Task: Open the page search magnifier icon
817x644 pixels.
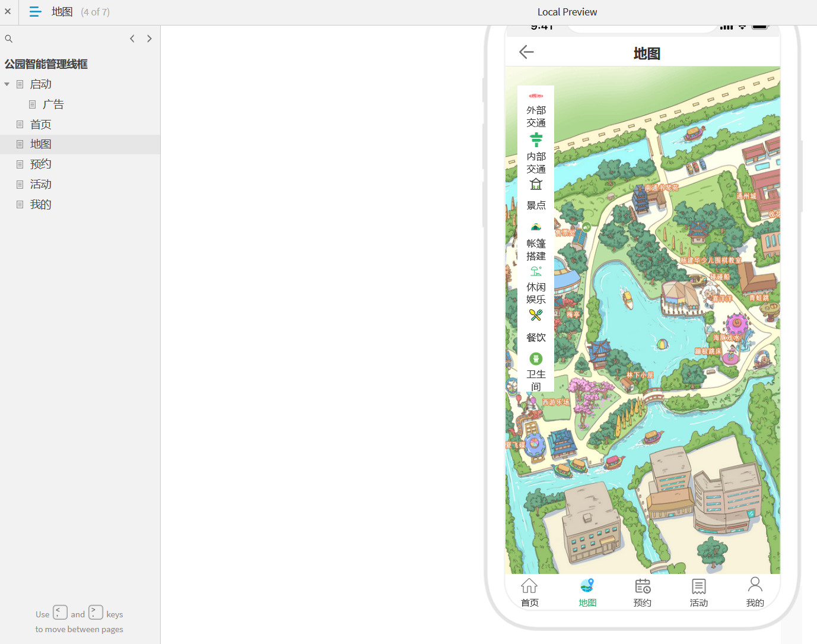Action: 9,39
